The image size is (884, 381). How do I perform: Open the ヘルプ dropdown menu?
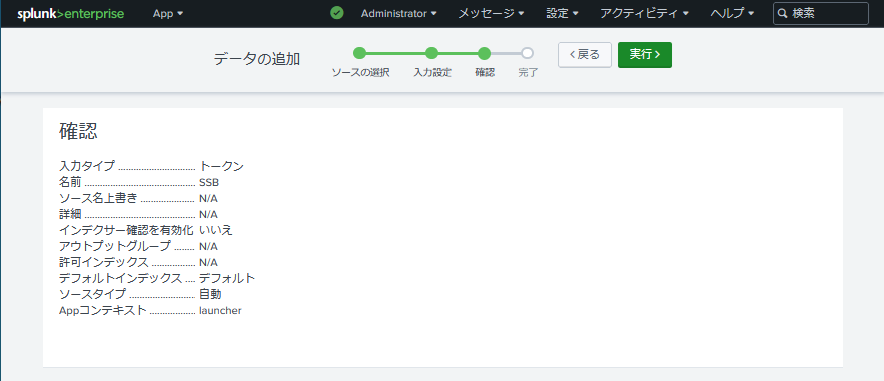pyautogui.click(x=732, y=14)
